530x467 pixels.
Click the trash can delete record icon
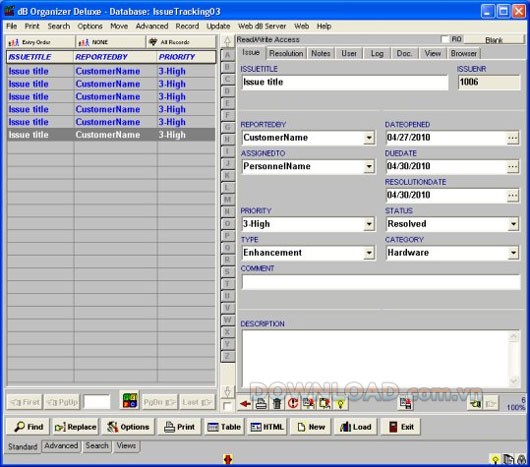pyautogui.click(x=277, y=404)
